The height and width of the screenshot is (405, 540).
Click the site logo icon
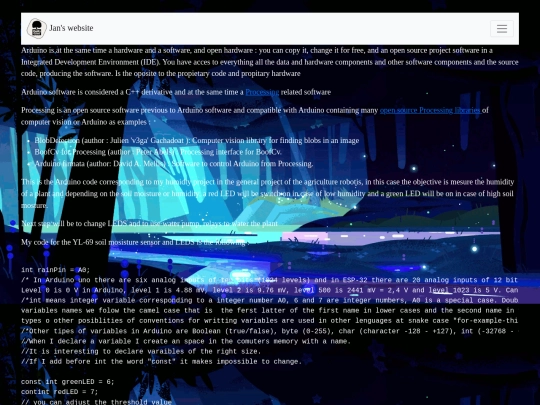tap(37, 28)
